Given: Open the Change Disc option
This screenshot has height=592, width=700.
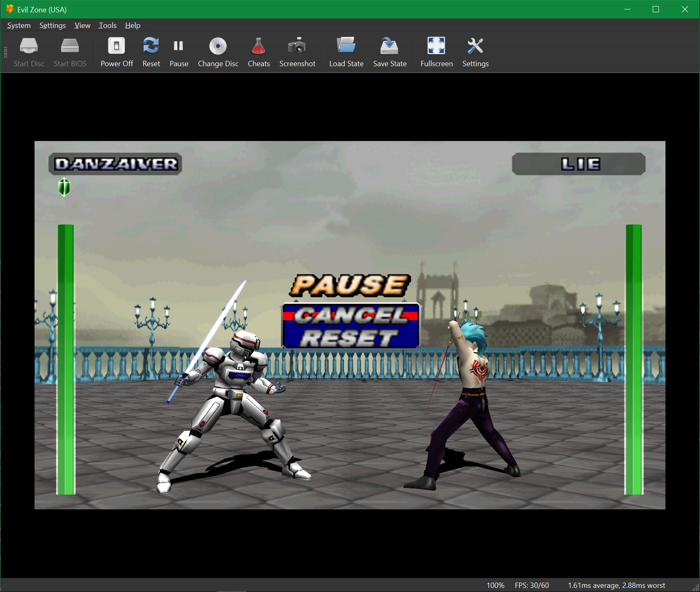Looking at the screenshot, I should [x=218, y=52].
